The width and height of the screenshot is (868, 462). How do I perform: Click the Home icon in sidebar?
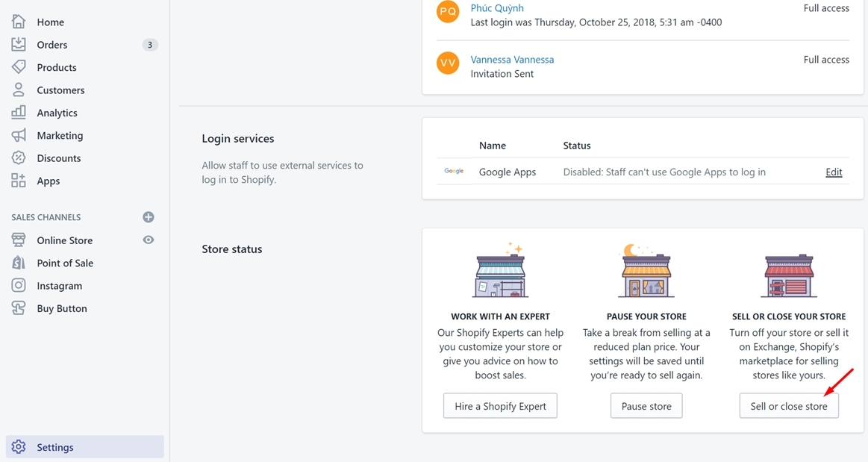point(19,22)
